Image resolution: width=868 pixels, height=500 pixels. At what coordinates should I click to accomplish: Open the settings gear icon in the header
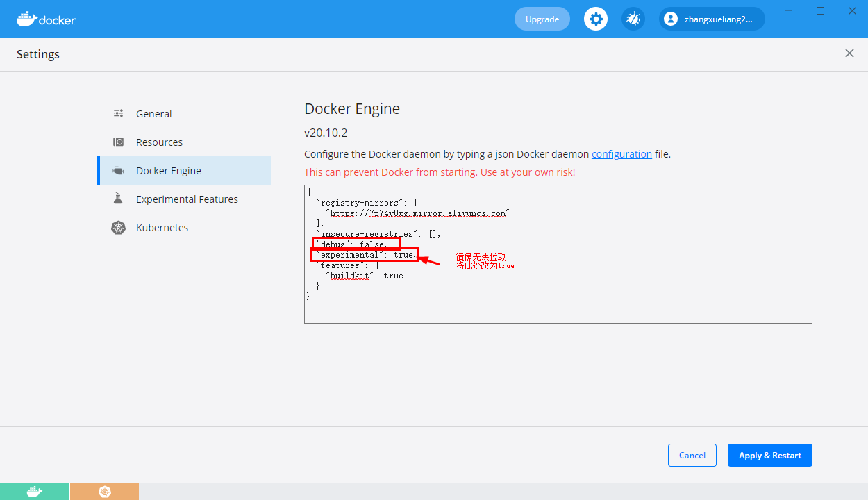point(595,19)
